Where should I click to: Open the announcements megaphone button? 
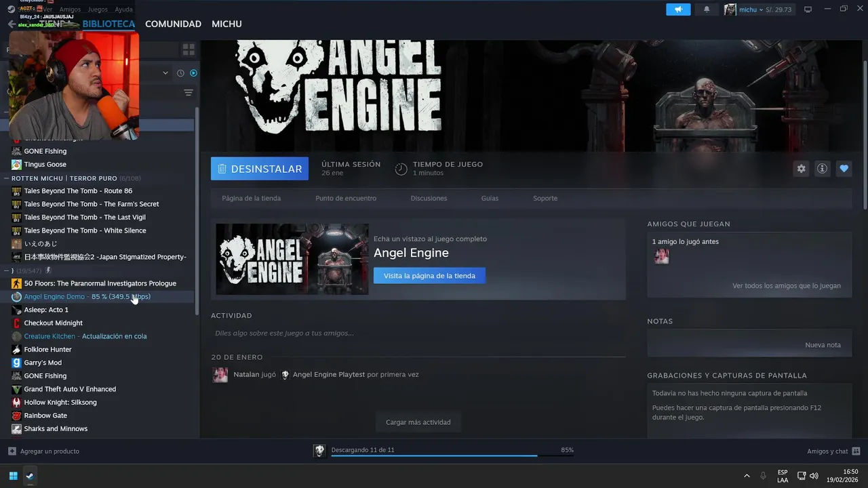point(678,9)
